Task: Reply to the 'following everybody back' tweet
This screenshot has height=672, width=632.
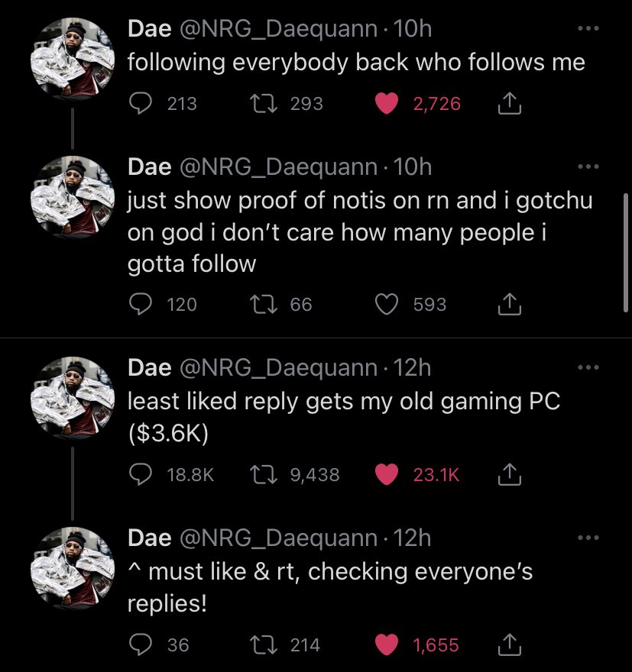Action: click(139, 103)
